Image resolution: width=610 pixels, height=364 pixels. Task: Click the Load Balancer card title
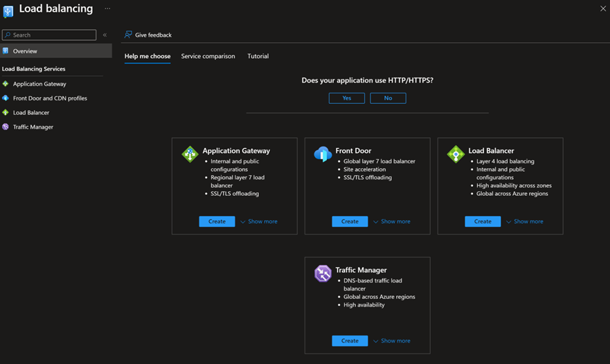tap(491, 150)
